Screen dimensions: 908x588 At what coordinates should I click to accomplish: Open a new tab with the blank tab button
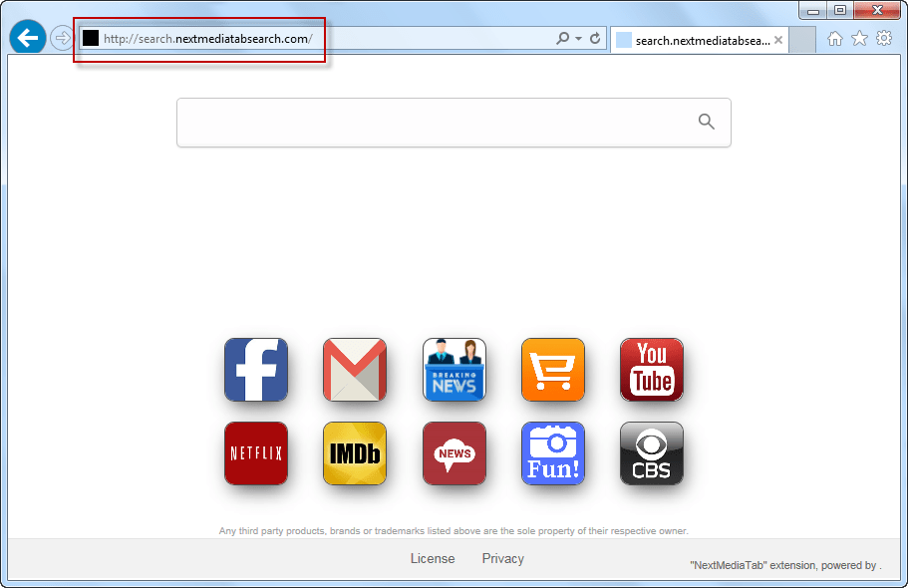[802, 40]
